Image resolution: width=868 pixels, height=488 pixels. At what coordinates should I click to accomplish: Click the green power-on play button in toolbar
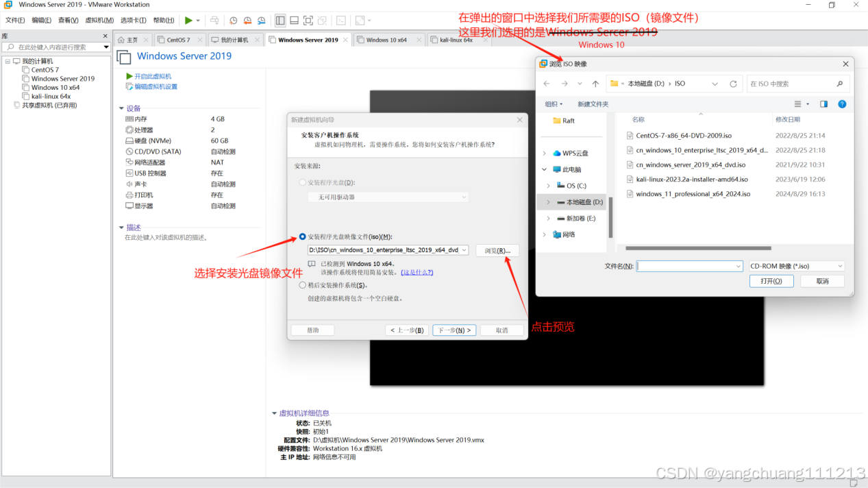pos(189,21)
